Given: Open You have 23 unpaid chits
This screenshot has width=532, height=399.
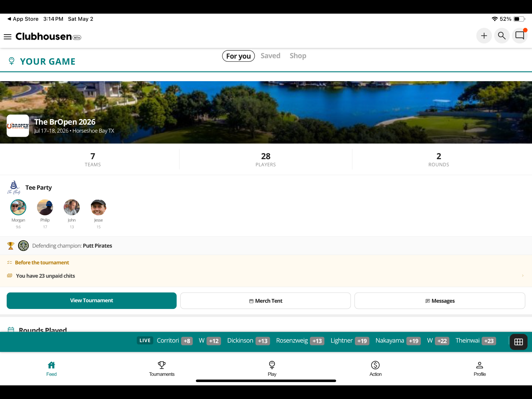Looking at the screenshot, I should 266,275.
